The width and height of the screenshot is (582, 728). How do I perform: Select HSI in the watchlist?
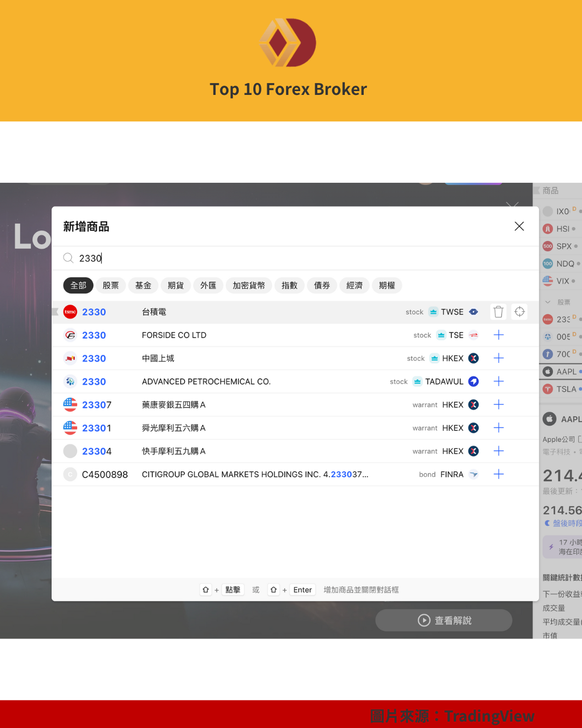[560, 229]
